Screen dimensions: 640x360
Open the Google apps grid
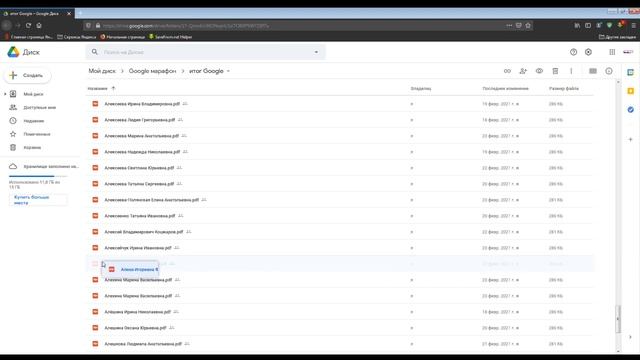point(612,52)
